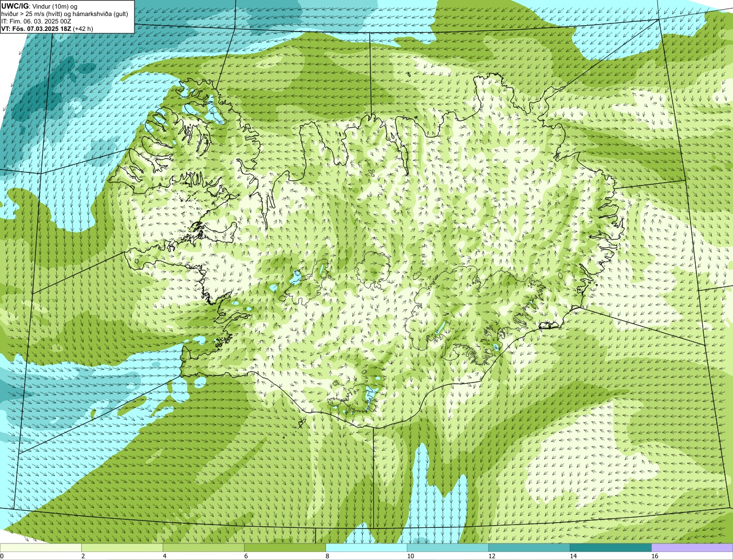
Task: Click the 14–16 m/s dark teal legend swatch
Action: [610, 548]
